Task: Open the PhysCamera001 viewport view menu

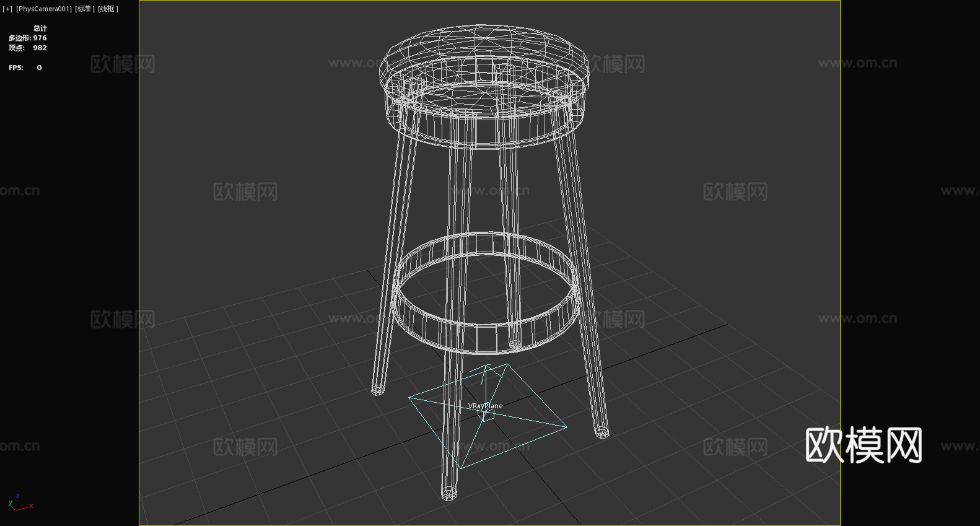Action: tap(44, 9)
